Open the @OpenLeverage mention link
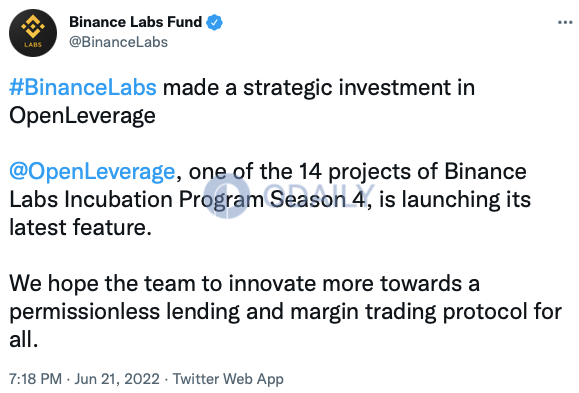Screen dimensions: 579x393 pyautogui.click(x=92, y=172)
